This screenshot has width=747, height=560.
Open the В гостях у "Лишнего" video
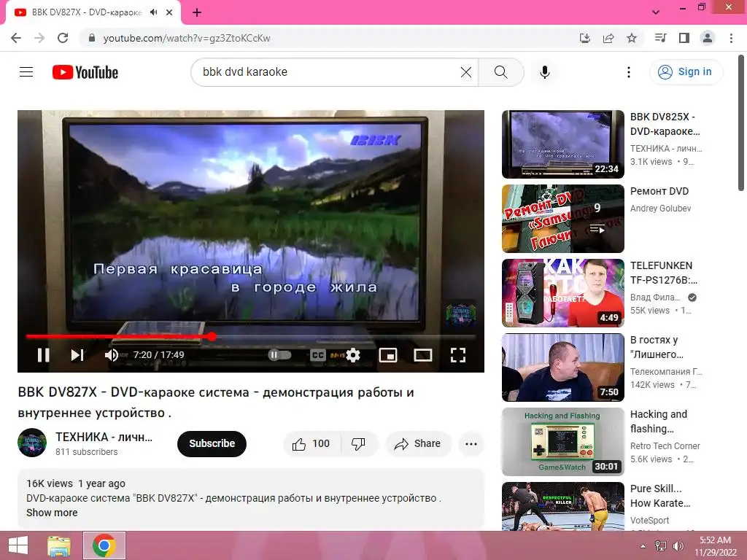(x=562, y=367)
